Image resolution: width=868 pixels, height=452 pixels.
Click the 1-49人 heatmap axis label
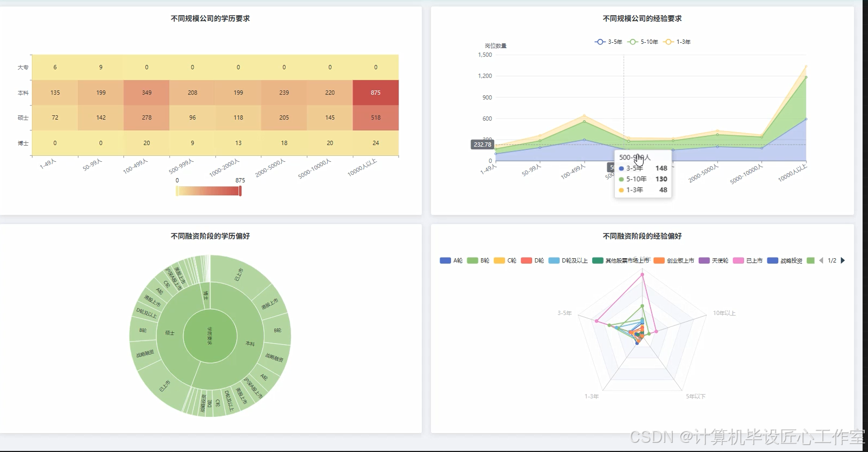tap(48, 163)
